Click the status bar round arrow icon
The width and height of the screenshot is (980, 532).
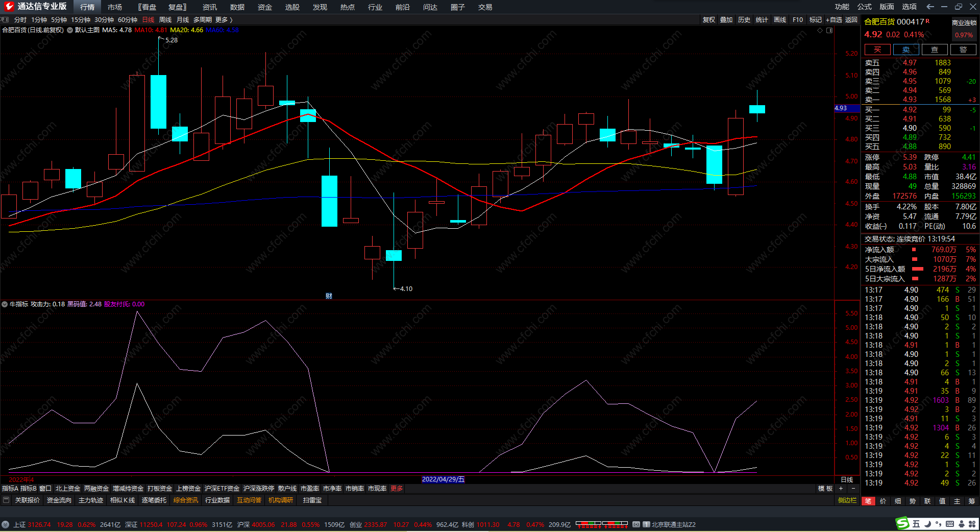coord(6,524)
